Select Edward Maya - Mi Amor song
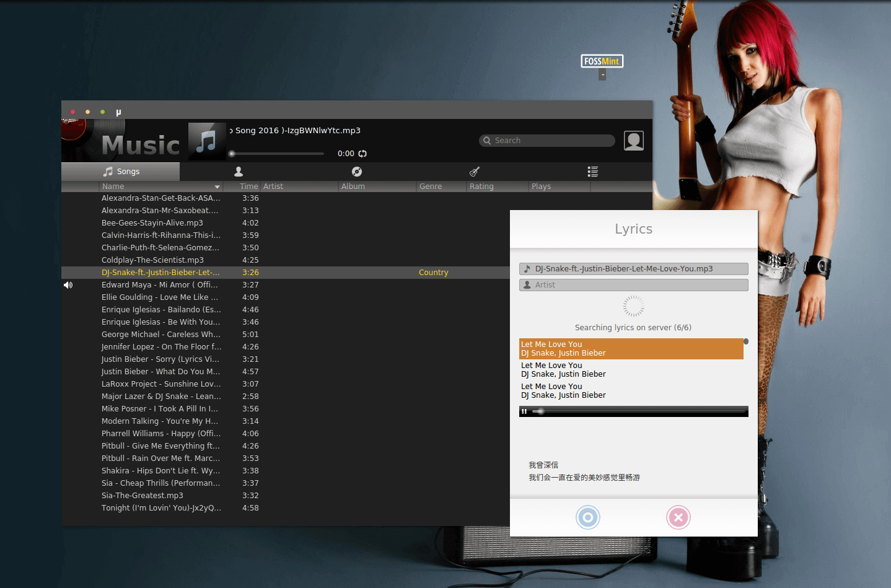891x588 pixels. (x=160, y=285)
